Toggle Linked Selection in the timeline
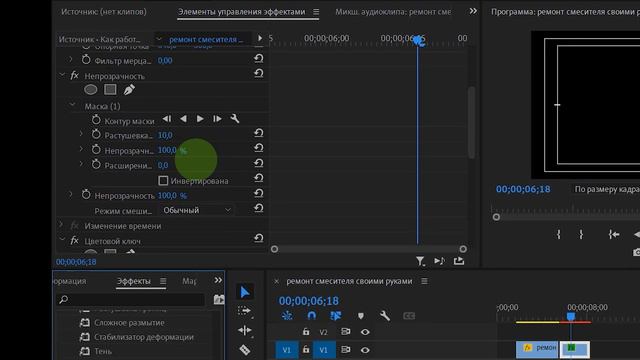Image resolution: width=640 pixels, height=360 pixels. [x=336, y=316]
